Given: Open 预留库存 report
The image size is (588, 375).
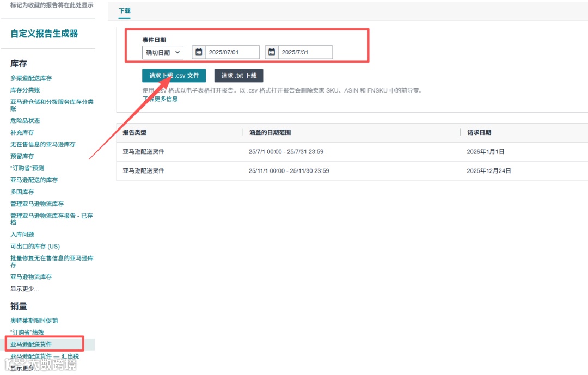Looking at the screenshot, I should coord(22,156).
